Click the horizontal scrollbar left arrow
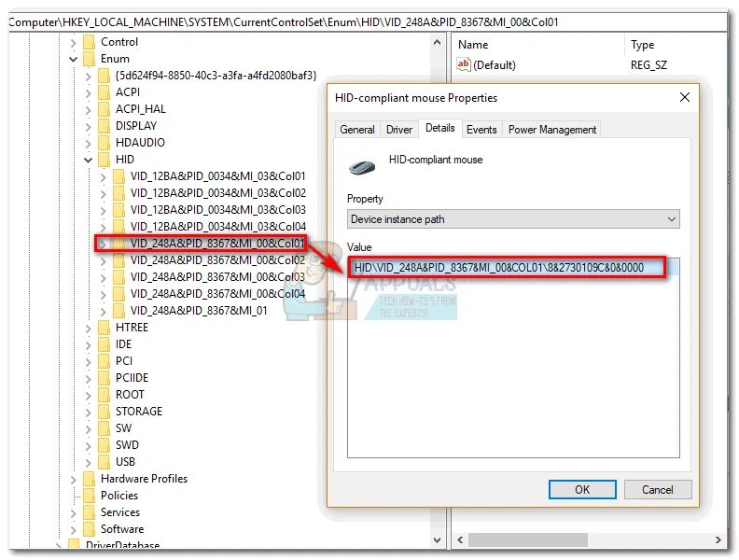 coord(460,540)
